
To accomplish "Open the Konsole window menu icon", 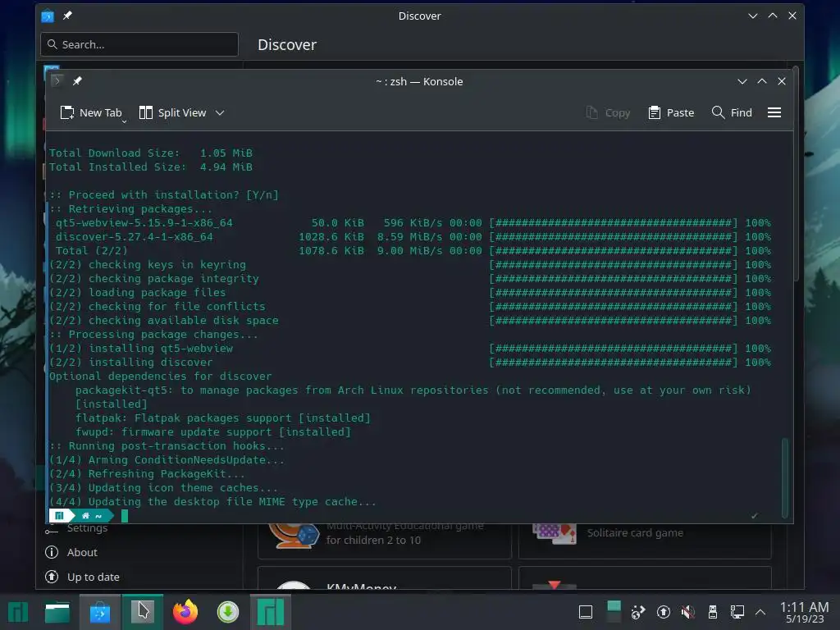I will (57, 81).
